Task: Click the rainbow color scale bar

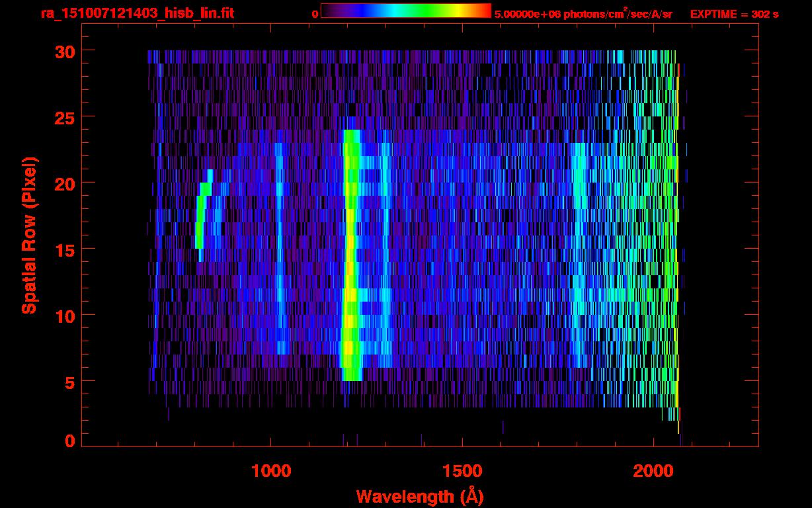Action: (x=406, y=11)
